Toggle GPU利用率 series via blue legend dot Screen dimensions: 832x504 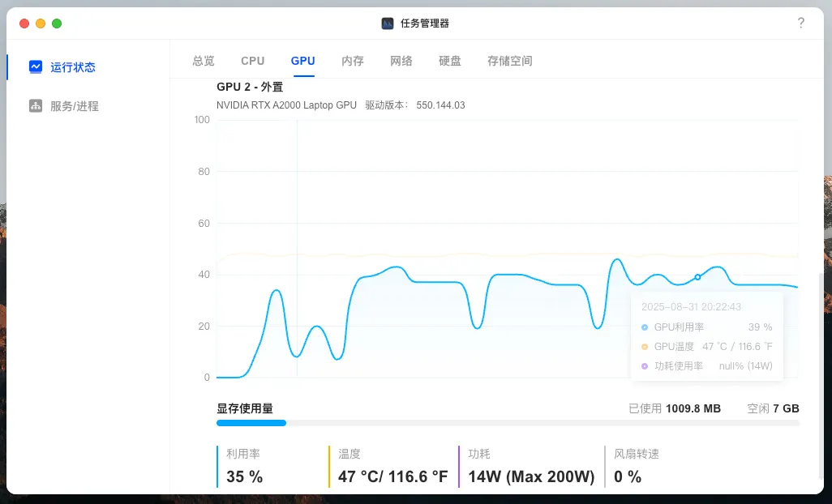[x=646, y=327]
